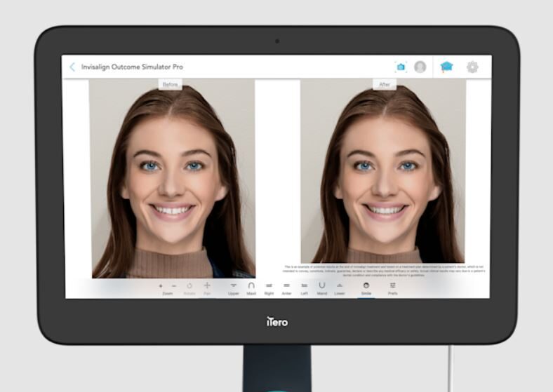Select the Rotate tool
This screenshot has width=553, height=392.
189,286
